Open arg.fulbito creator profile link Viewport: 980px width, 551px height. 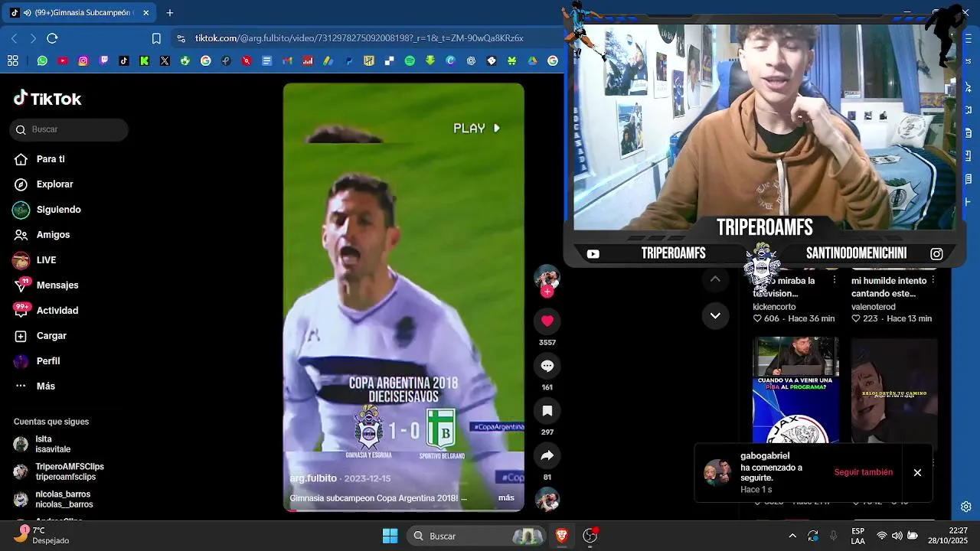click(x=313, y=478)
